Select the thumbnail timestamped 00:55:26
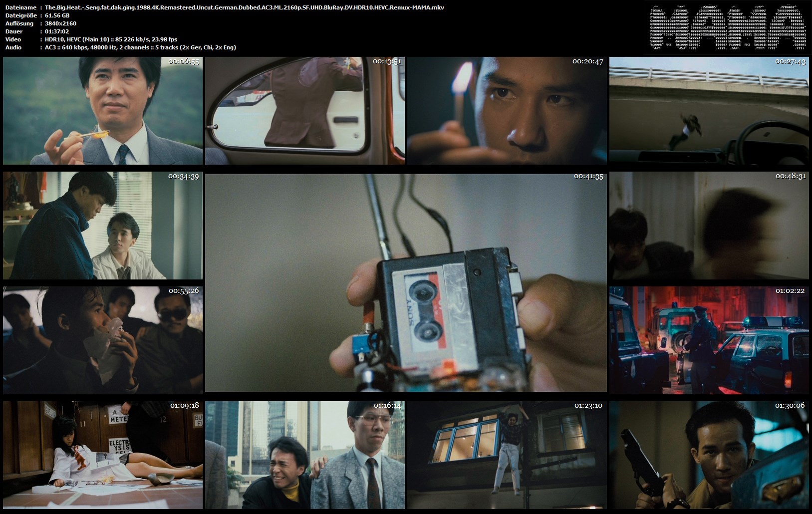The image size is (812, 514). pyautogui.click(x=103, y=340)
